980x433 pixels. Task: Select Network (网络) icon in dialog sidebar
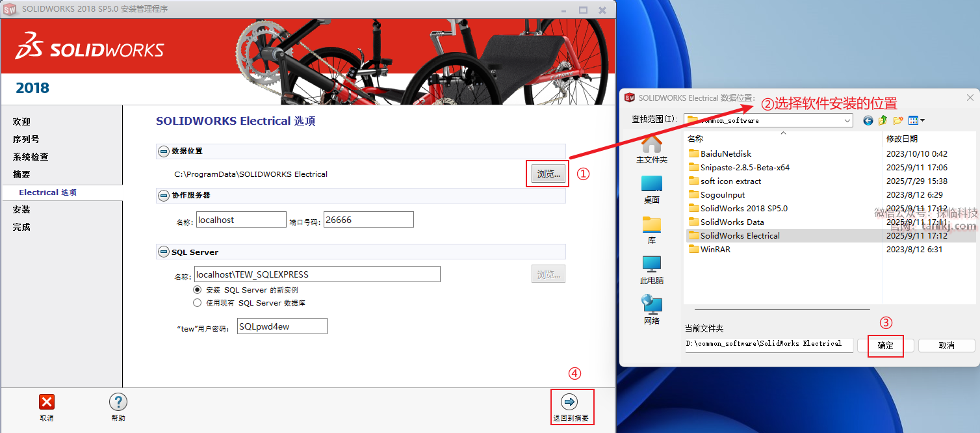tap(652, 304)
